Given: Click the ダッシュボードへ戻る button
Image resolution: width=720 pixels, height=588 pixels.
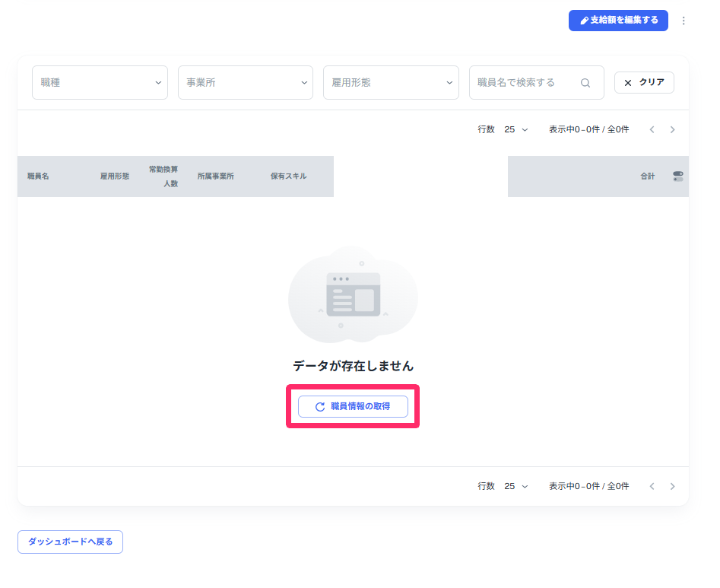Looking at the screenshot, I should [70, 542].
